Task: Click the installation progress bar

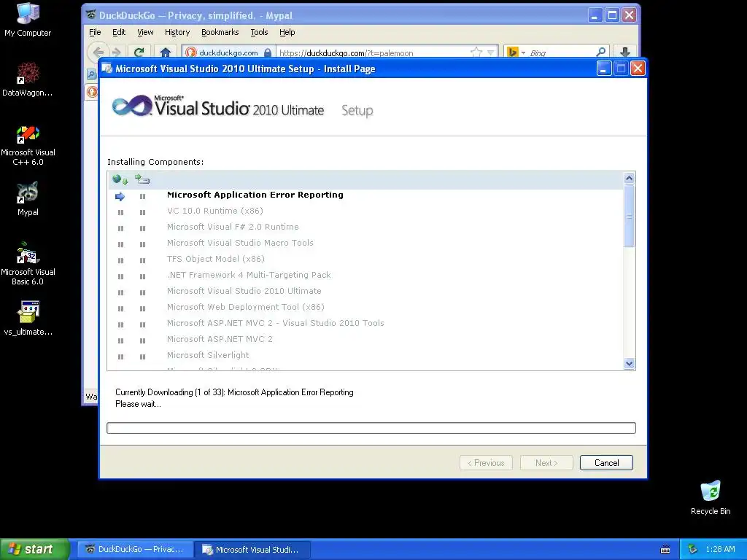Action: pyautogui.click(x=371, y=428)
